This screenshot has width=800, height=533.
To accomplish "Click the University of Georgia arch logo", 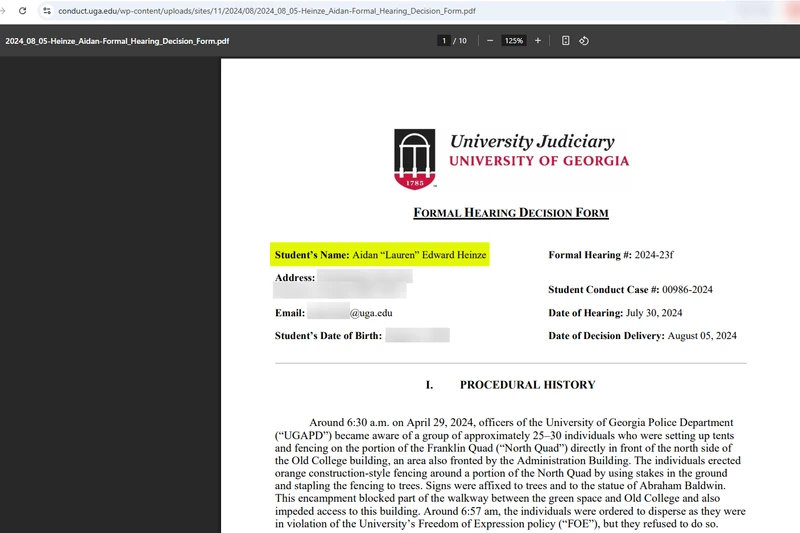I will [x=415, y=159].
